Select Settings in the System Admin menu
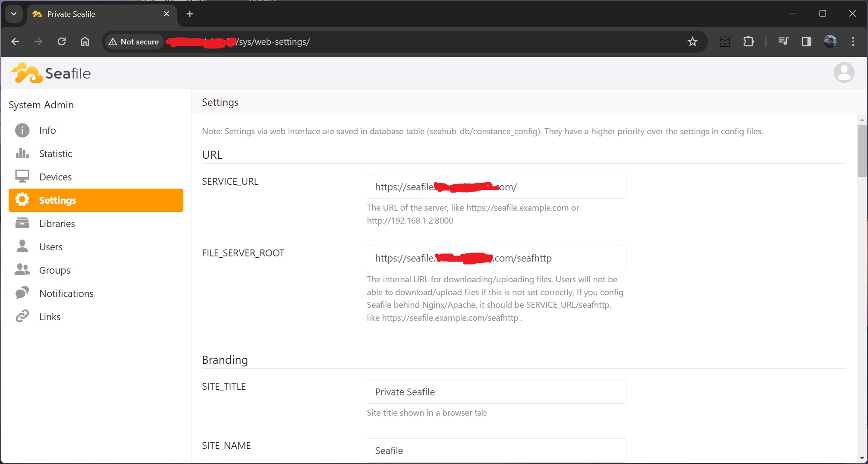 [x=57, y=199]
